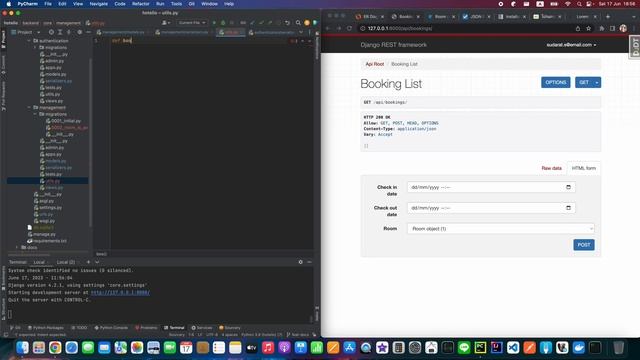Switch to the JSON browser tab
This screenshot has width=640, height=360.
coord(476,17)
